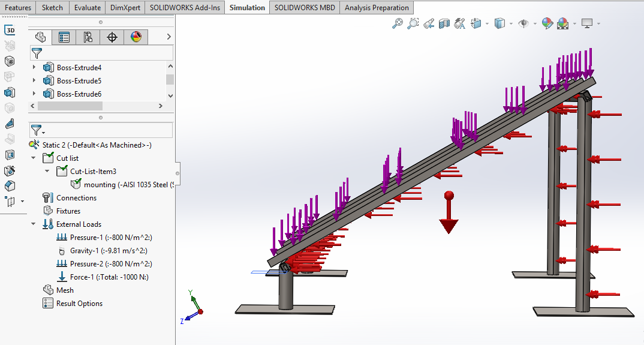Expand the Boss-Extrude4 feature

(34, 68)
